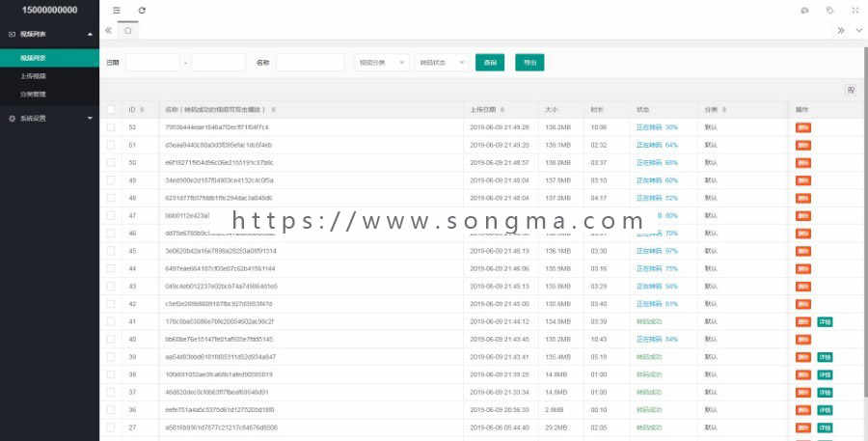Open the transcode status dropdown filter

(443, 63)
